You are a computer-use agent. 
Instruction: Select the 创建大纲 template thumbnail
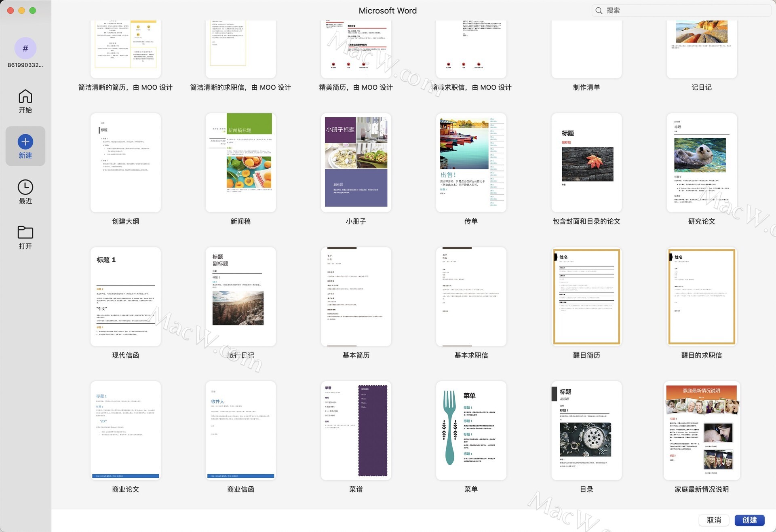(x=126, y=163)
